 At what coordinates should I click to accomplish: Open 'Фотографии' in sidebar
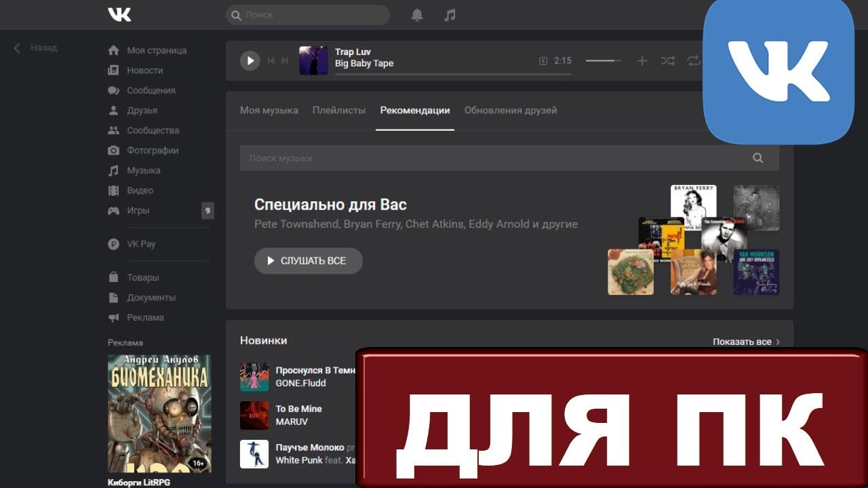pyautogui.click(x=153, y=150)
